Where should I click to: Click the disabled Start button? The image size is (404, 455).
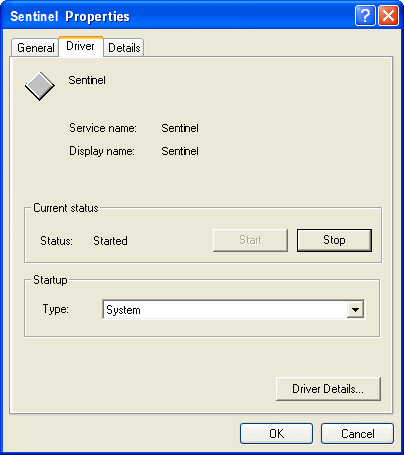point(250,240)
